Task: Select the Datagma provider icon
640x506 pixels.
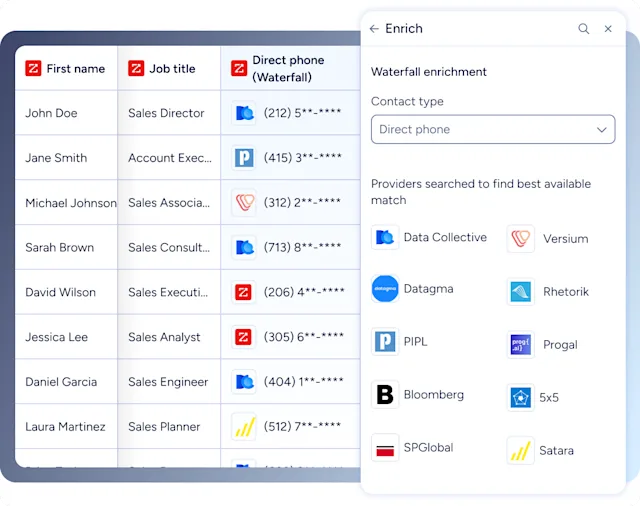Action: pos(385,289)
